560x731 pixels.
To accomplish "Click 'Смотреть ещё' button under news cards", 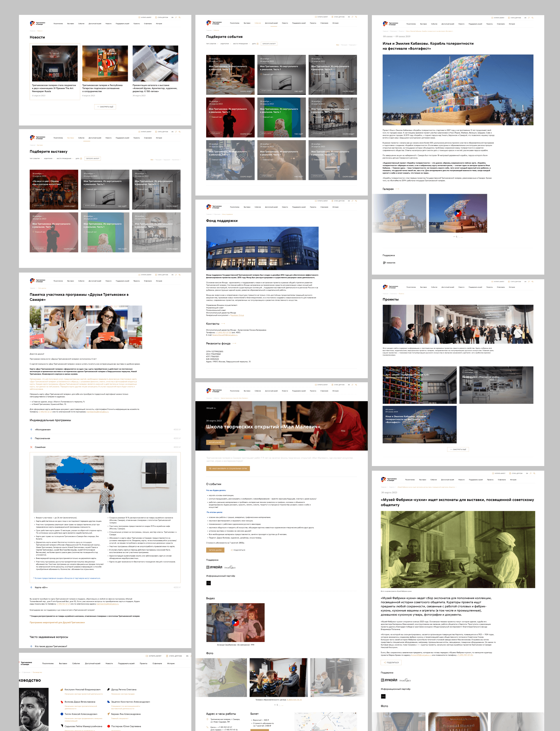I will tap(105, 107).
